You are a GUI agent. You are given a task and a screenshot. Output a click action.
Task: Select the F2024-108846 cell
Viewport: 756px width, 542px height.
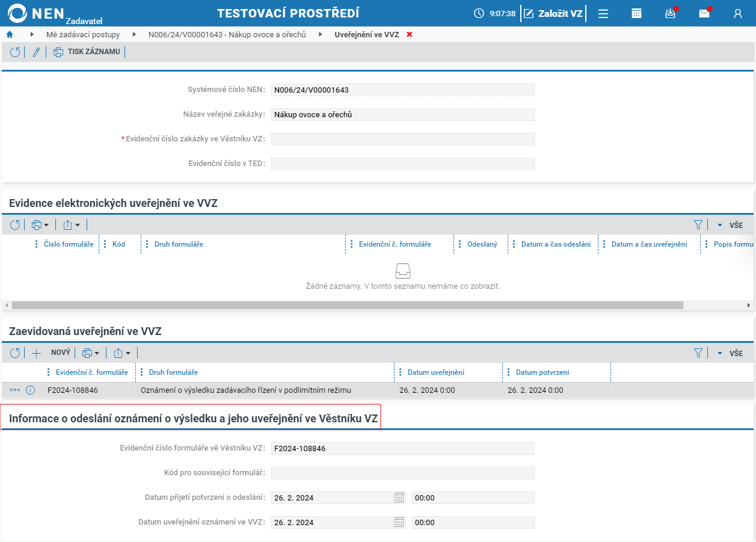[x=73, y=390]
